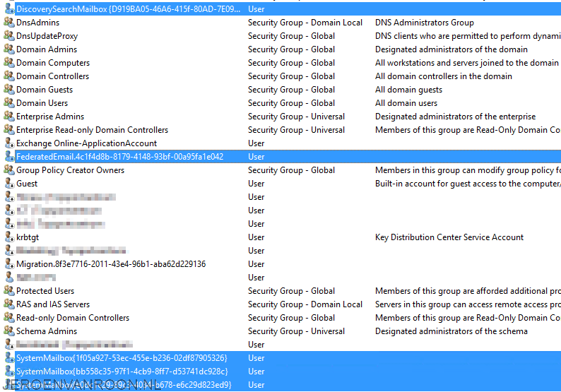Click the Migration.8f3e7716 user icon

(x=9, y=263)
